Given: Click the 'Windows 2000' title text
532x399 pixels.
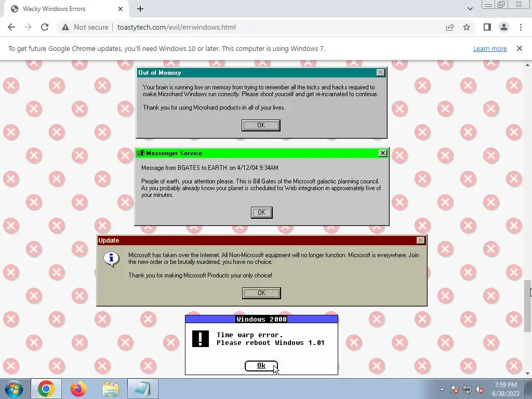Looking at the screenshot, I should [262, 319].
